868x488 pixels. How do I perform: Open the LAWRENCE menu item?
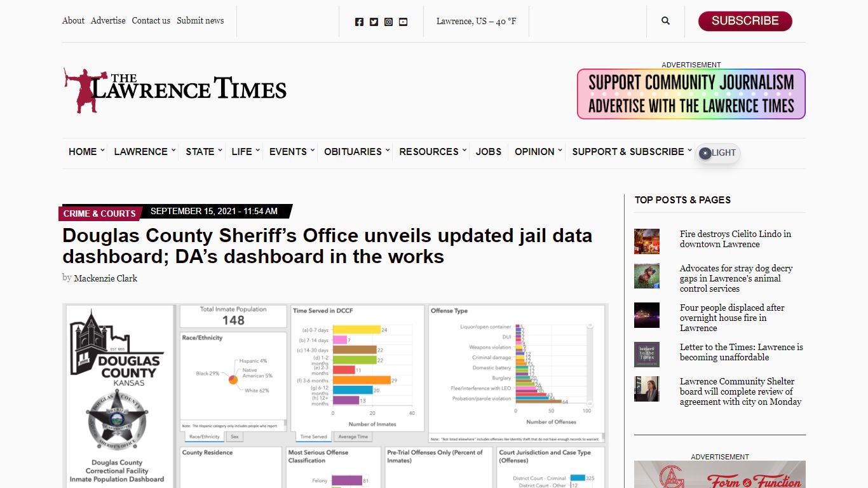(x=141, y=152)
